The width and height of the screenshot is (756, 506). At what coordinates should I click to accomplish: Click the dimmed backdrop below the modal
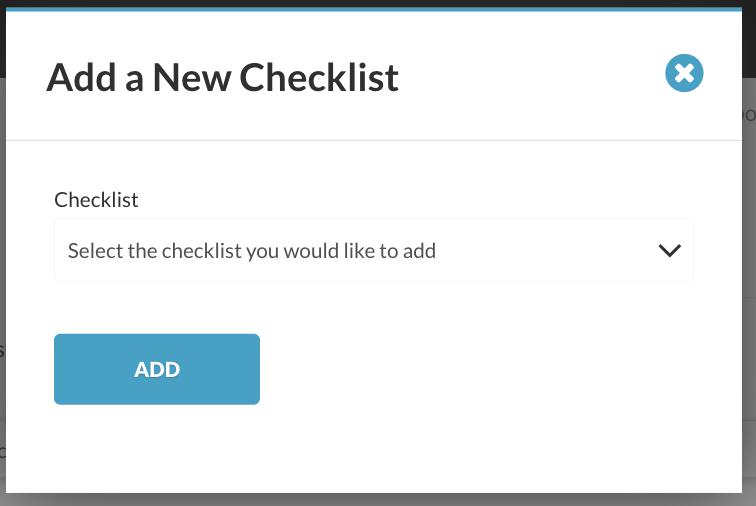(x=374, y=500)
